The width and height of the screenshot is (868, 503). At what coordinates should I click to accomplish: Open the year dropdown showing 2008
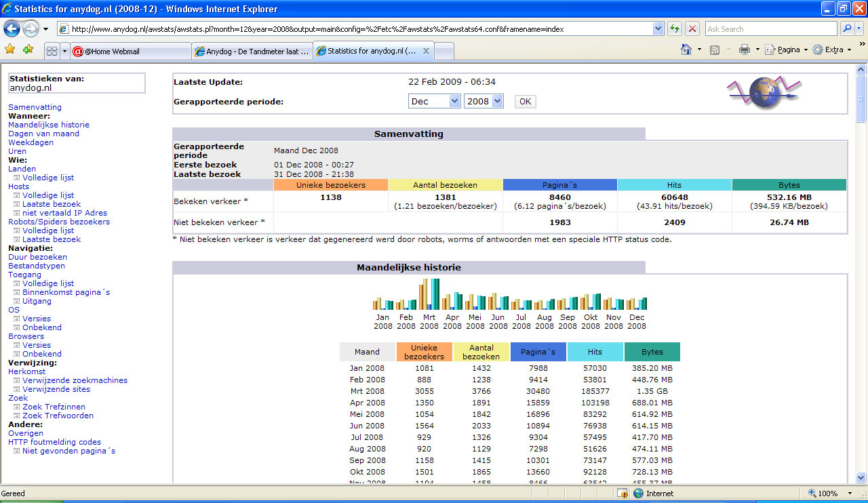[484, 101]
